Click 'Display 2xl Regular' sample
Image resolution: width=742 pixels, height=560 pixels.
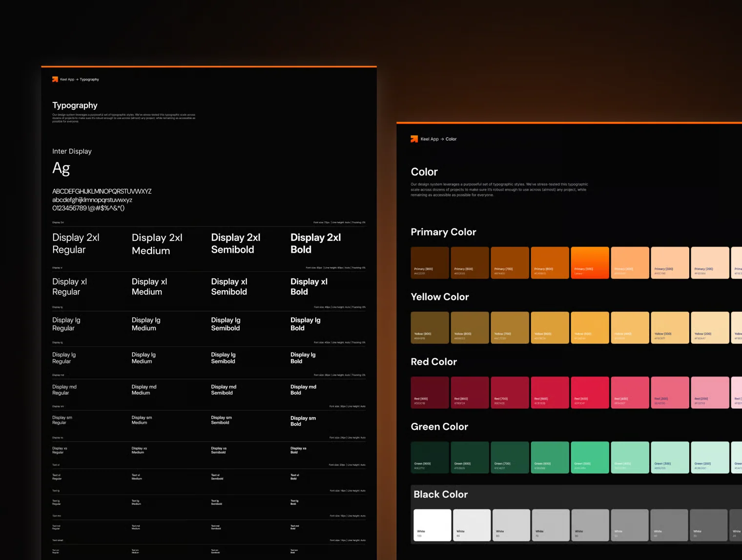[76, 243]
